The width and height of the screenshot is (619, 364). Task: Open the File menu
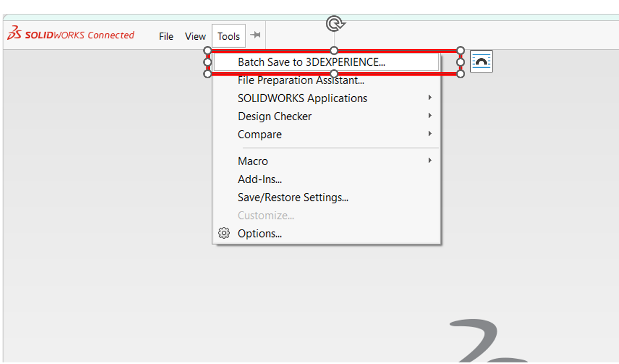tap(166, 37)
